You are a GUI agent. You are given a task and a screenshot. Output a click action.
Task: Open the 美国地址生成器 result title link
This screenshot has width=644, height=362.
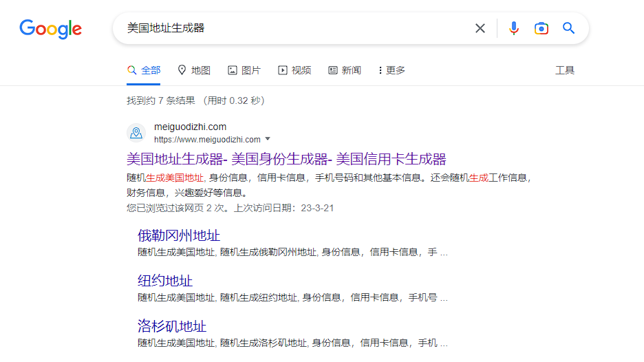(286, 159)
